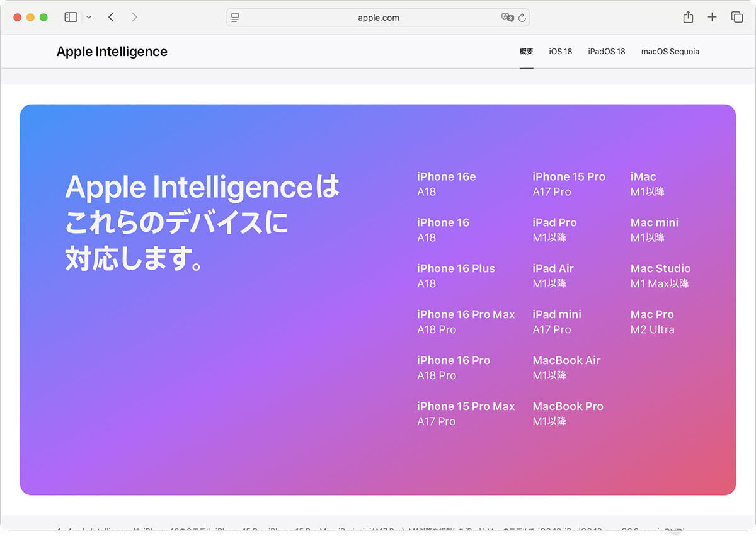Click the MacBook Pro entry
The image size is (756, 536).
(x=568, y=407)
